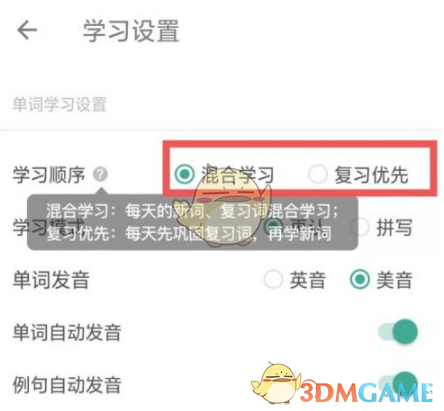
Task: Click the 单词自动发音 label
Action: click(67, 332)
